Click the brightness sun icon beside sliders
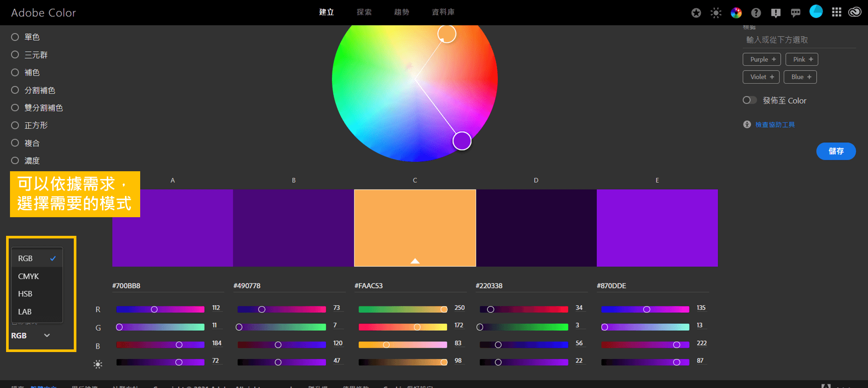 (x=98, y=364)
